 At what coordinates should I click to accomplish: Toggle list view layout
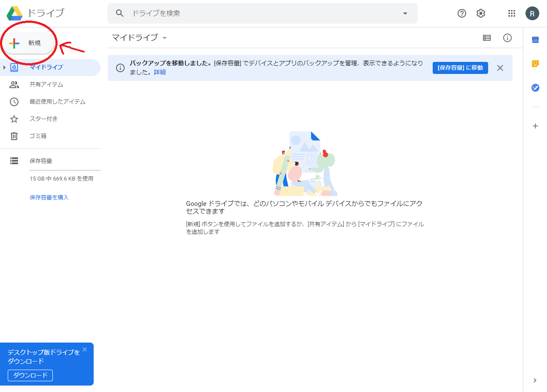487,38
